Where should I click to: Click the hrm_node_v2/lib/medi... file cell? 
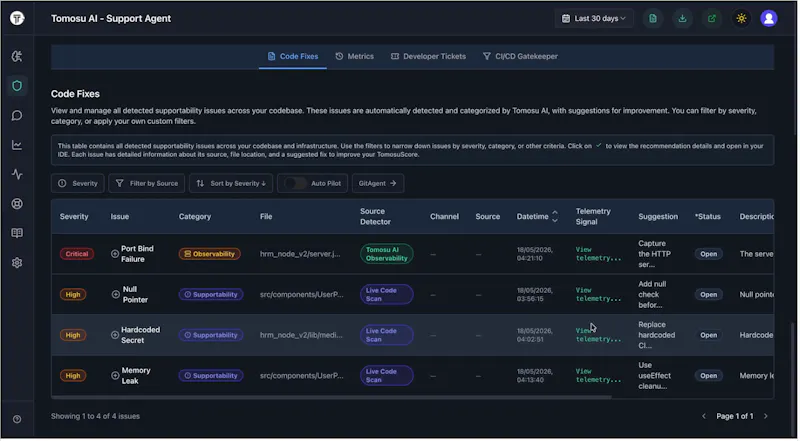pos(301,335)
